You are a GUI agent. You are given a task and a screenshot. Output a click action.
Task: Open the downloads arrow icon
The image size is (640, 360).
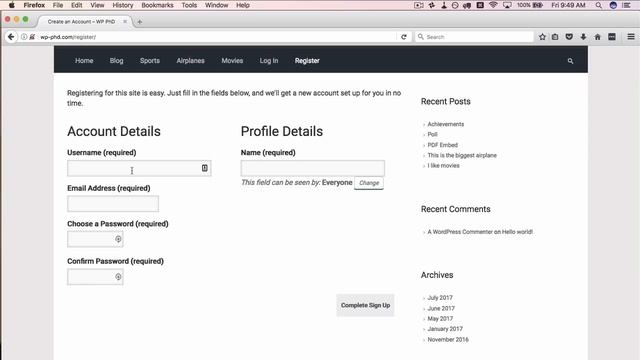583,37
